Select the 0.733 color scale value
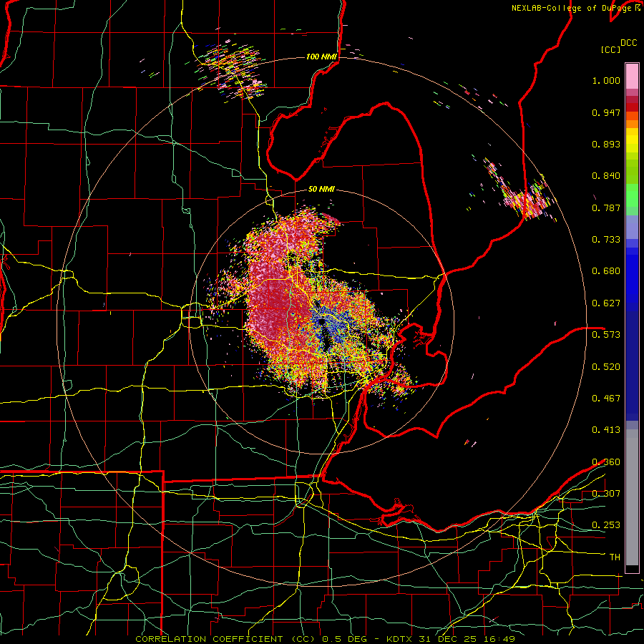644x644 pixels. [606, 240]
